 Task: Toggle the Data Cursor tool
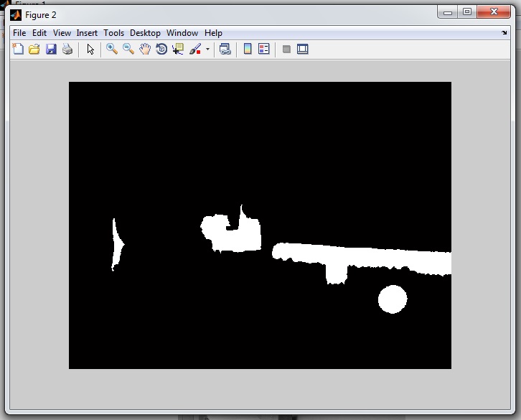click(x=178, y=50)
